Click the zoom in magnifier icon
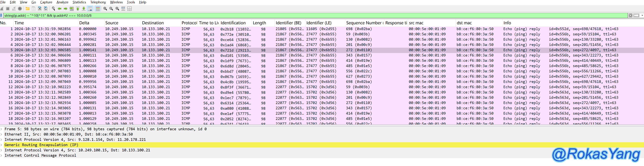The width and height of the screenshot is (644, 166). coord(105,9)
